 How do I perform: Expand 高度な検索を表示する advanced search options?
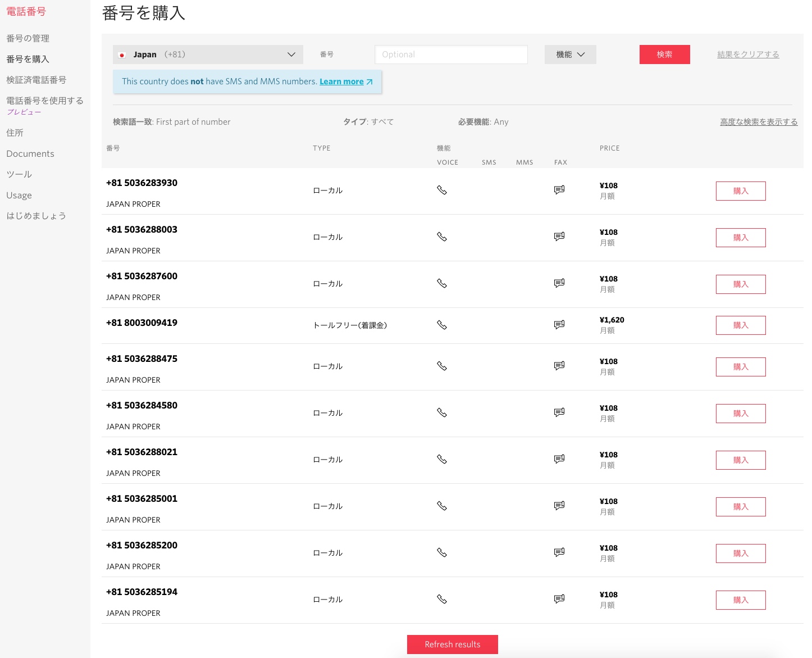pyautogui.click(x=759, y=121)
